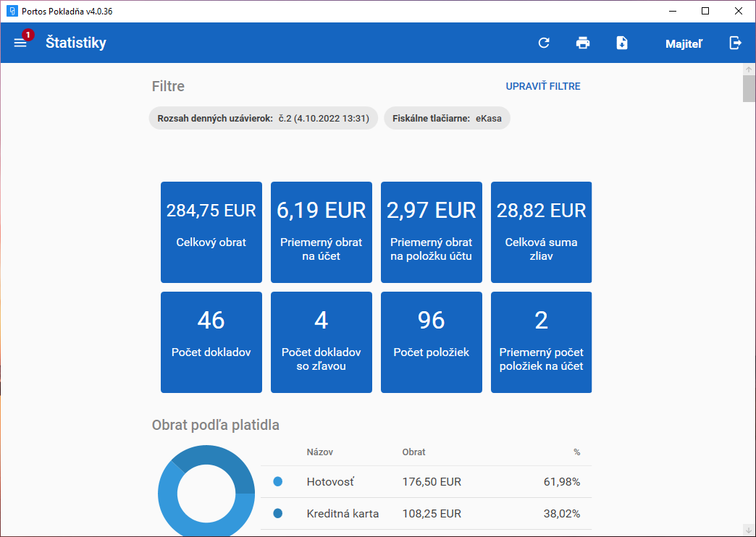Click the Obrat column header
The image size is (756, 537).
(413, 452)
